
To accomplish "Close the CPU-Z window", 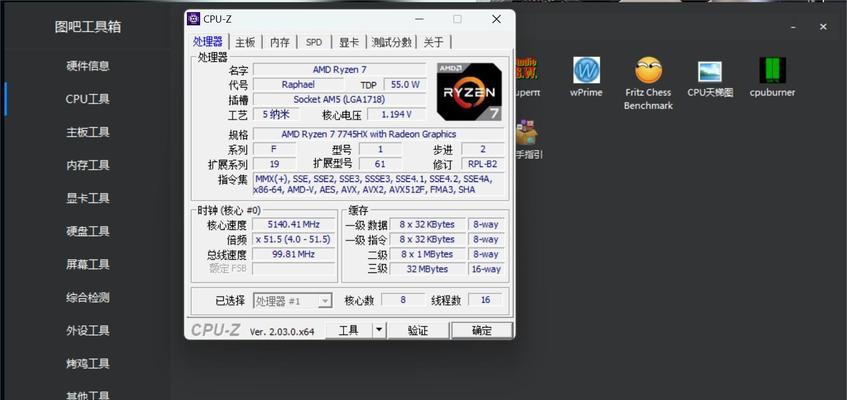I will (496, 19).
